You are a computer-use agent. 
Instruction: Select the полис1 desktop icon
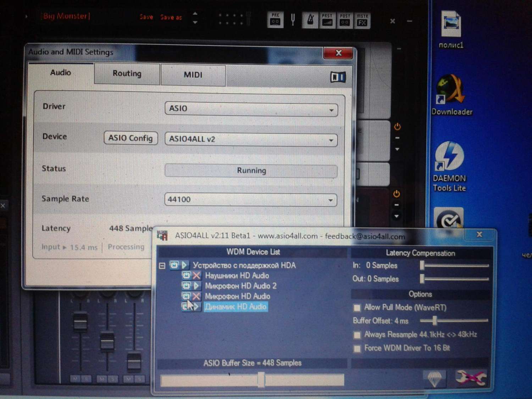pos(451,29)
